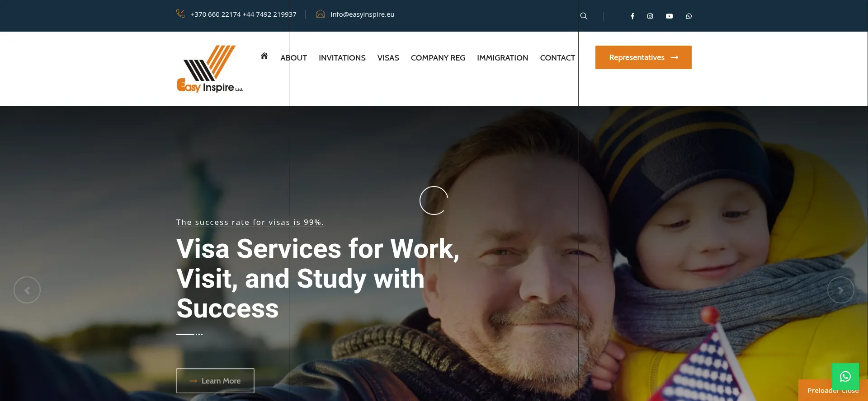This screenshot has width=868, height=401.
Task: Click the Learn More button
Action: (x=215, y=381)
